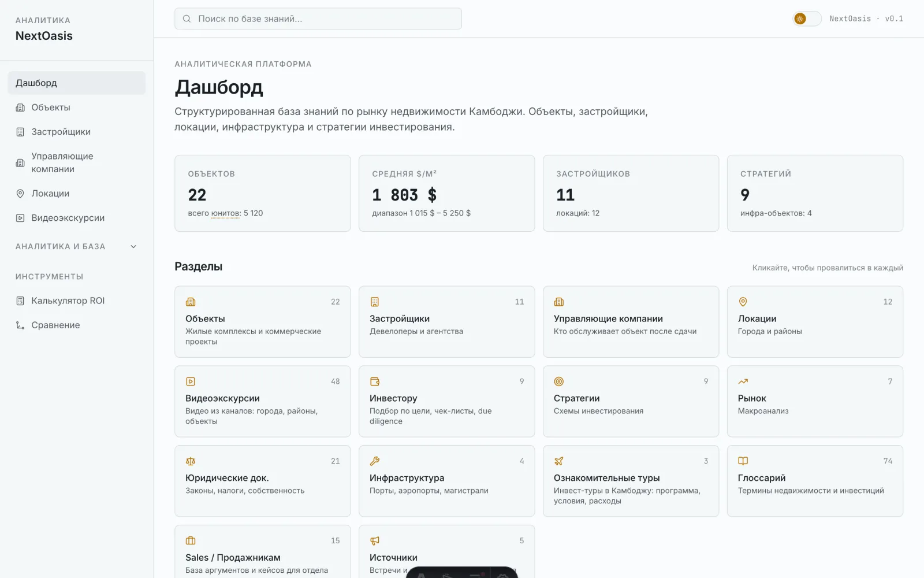
Task: Open Управляющие компании in the sidebar
Action: 77,162
